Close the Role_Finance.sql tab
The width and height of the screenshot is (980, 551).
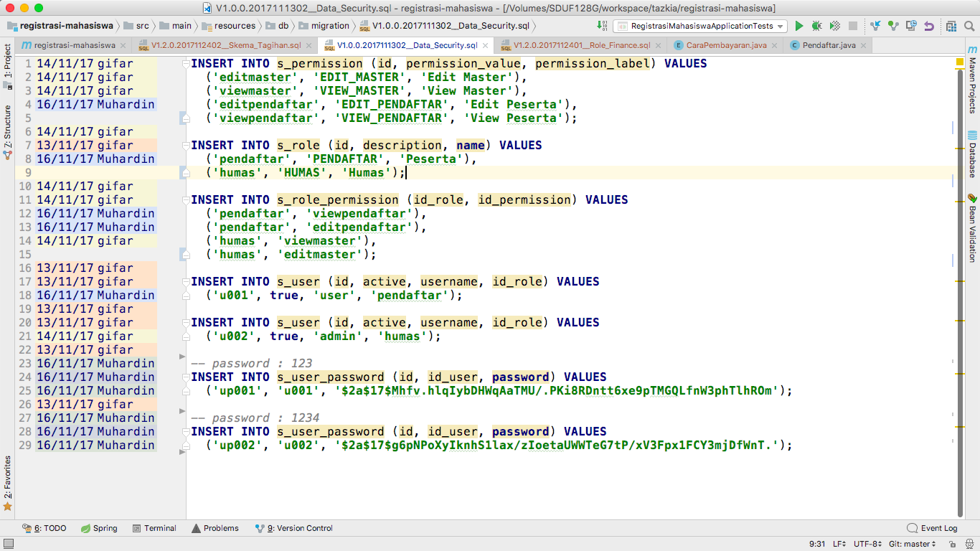657,45
